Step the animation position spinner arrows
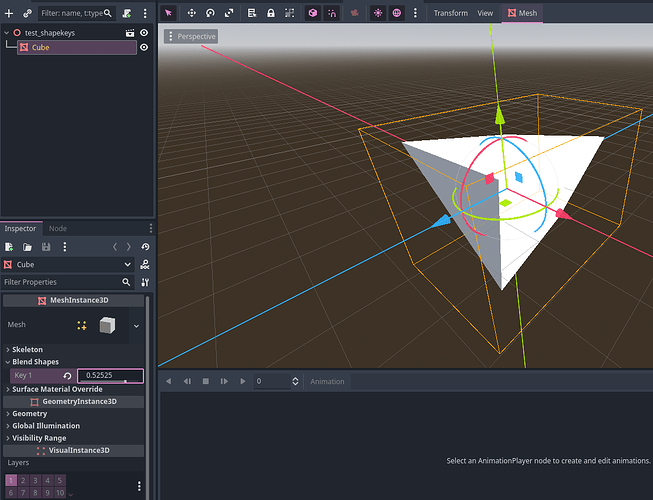 point(295,381)
